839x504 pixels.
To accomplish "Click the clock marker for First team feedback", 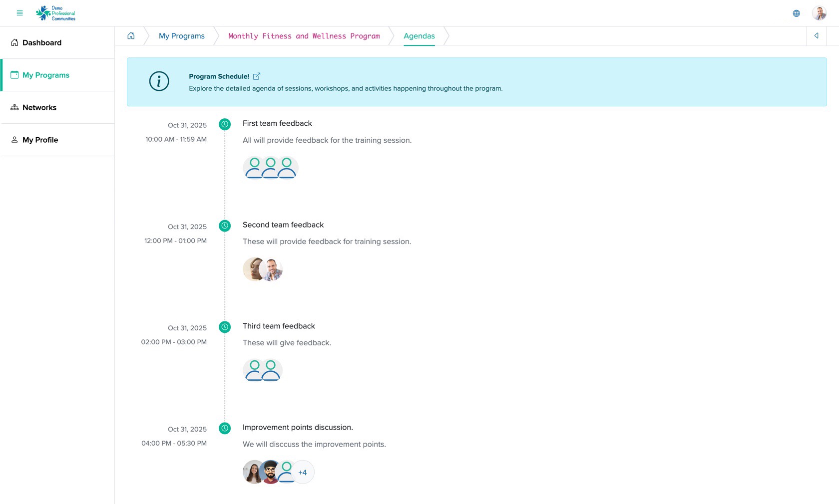I will tap(225, 124).
